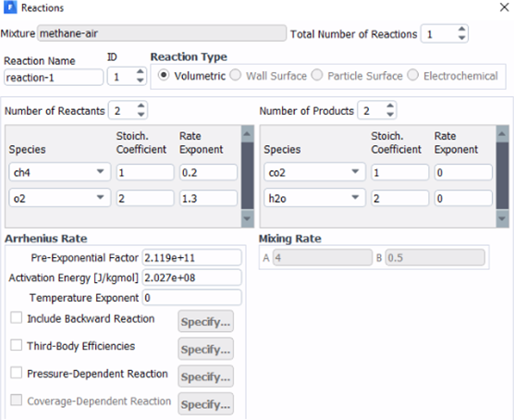Viewport: 514px width, 420px height.
Task: Click products list scroll-down arrow
Action: [x=502, y=218]
